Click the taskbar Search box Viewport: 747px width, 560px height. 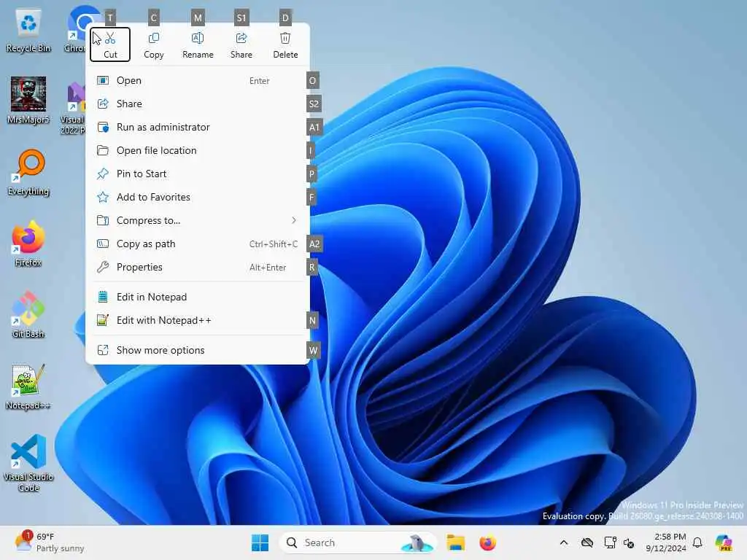tap(357, 542)
